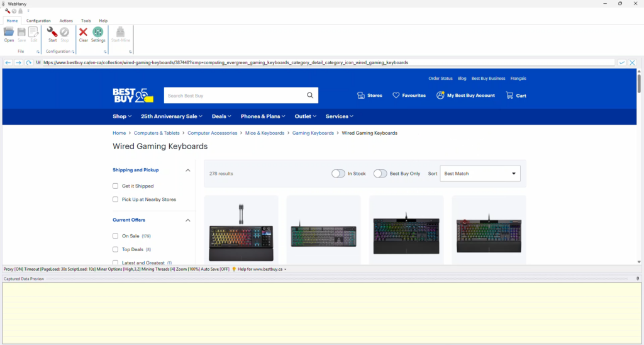Open the Settings ribbon button
Screen dimensions: 644x345
tap(98, 35)
